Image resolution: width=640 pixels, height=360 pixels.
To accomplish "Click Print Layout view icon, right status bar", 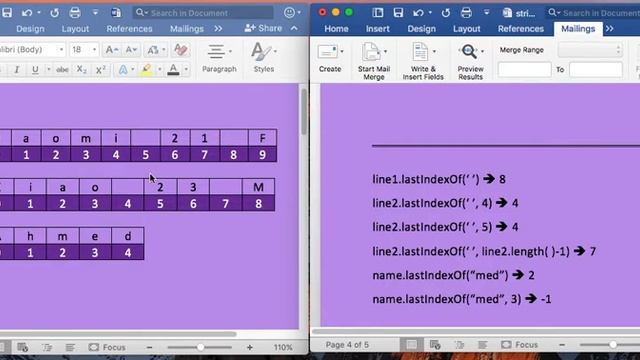I will click(411, 345).
